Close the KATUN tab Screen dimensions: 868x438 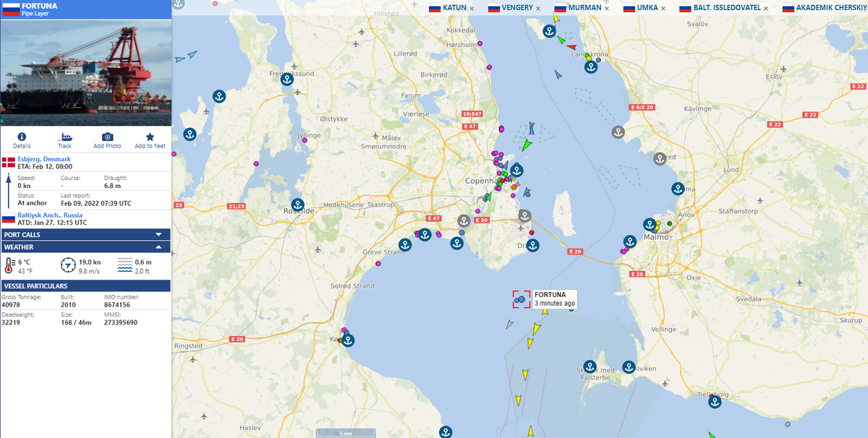pos(472,9)
